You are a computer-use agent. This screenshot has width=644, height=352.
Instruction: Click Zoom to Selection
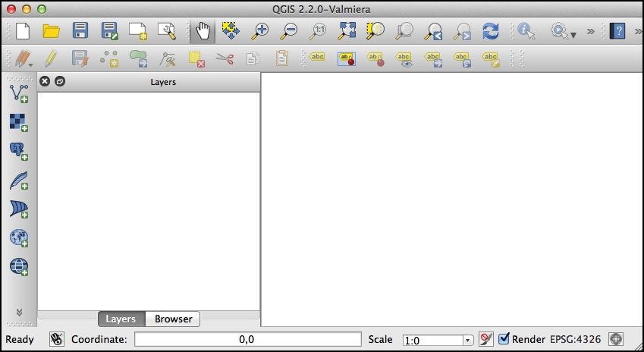click(375, 31)
